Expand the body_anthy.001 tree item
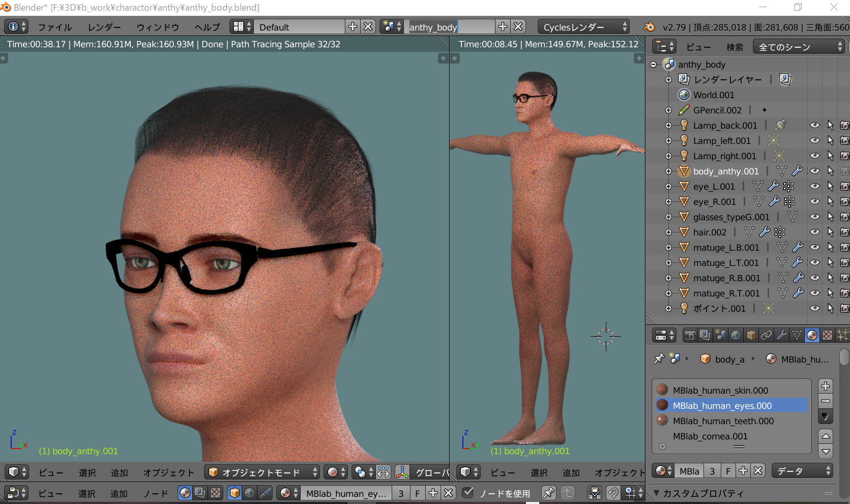The width and height of the screenshot is (850, 504). click(x=668, y=171)
